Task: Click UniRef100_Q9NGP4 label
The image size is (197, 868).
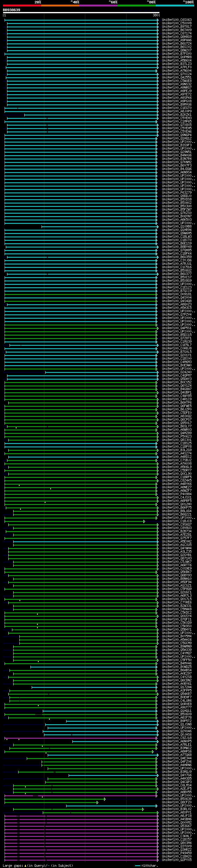Action: pos(177,135)
